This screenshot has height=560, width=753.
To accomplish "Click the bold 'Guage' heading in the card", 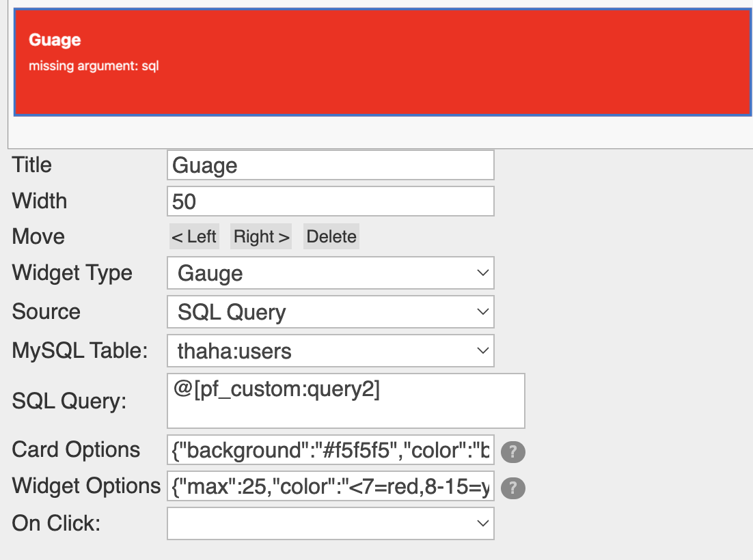I will click(x=55, y=40).
